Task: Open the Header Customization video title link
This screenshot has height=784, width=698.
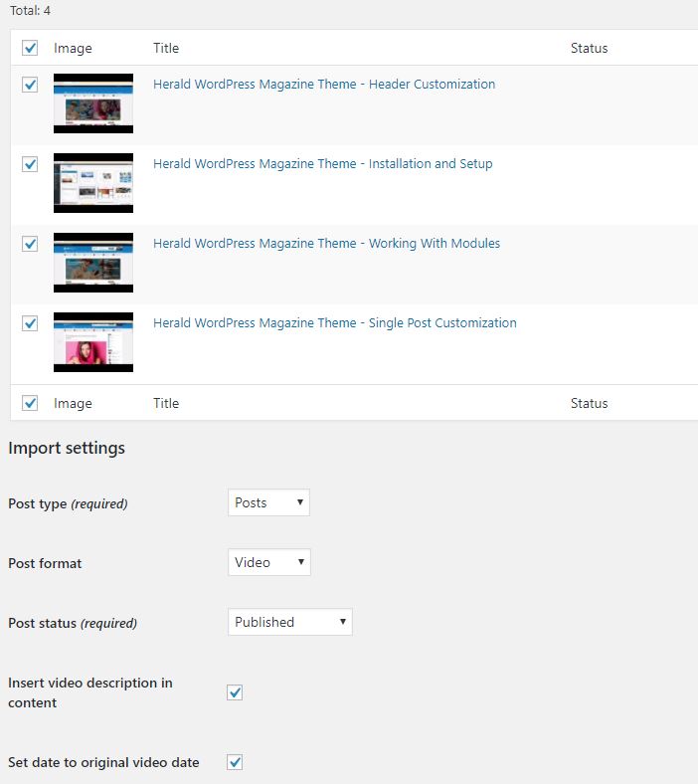Action: (324, 84)
